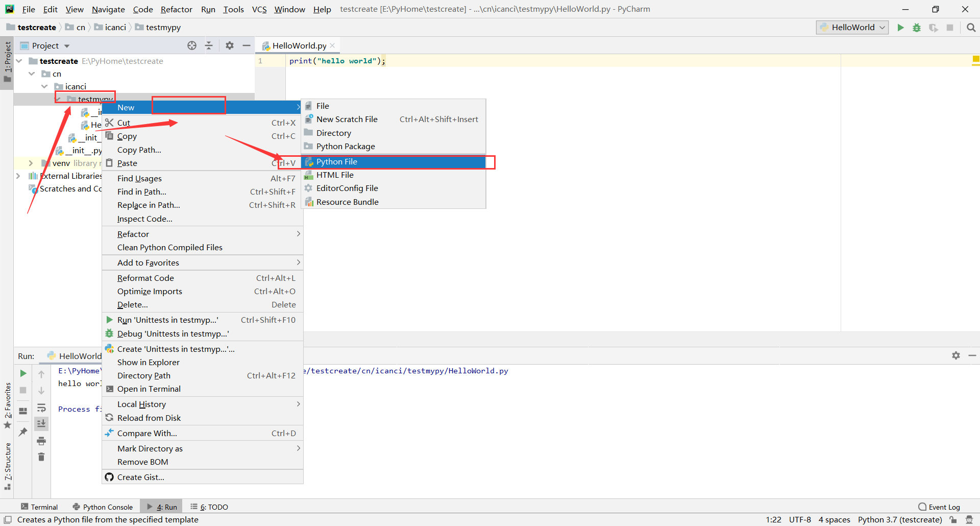
Task: Expand External Libraries node
Action: coord(18,176)
